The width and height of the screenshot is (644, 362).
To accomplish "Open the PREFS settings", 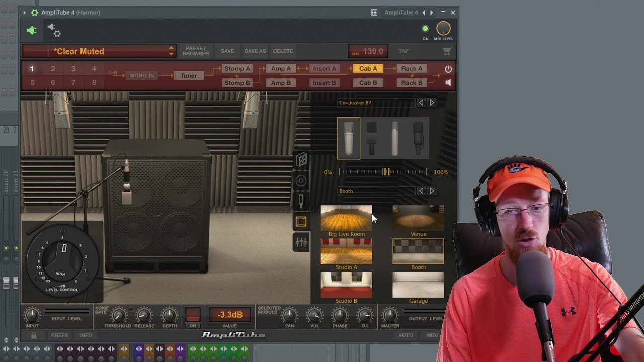I will point(59,335).
